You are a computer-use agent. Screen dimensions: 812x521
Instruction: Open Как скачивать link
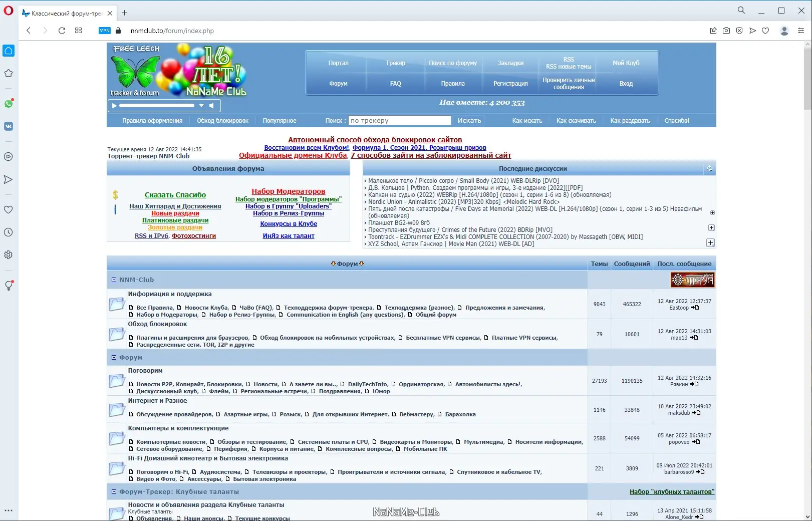click(576, 121)
